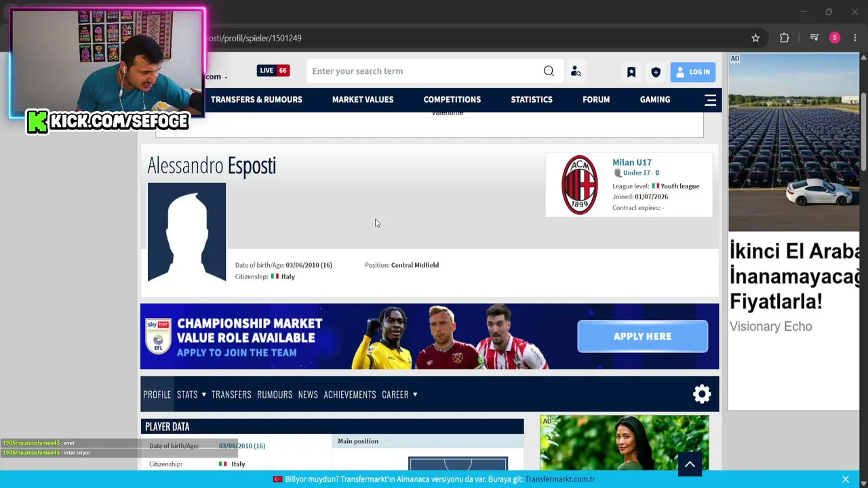
Task: Open the MARKET VALUES menu
Action: (x=363, y=100)
